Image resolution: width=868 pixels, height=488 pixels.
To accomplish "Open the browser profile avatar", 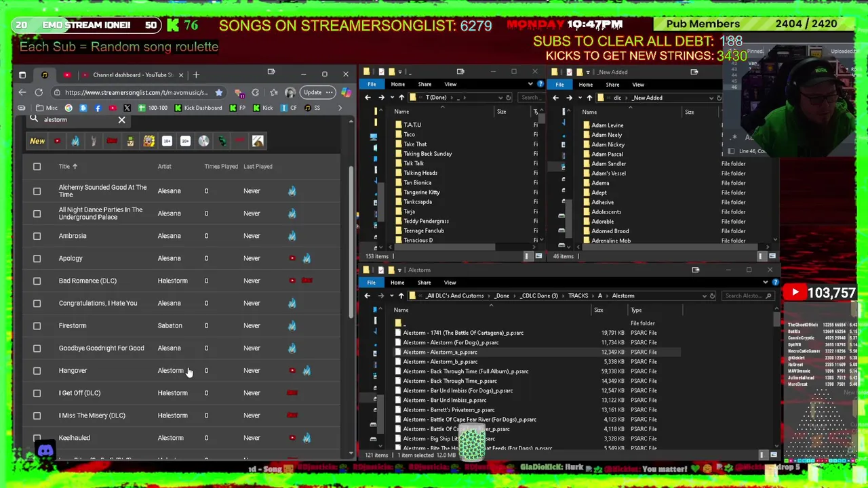I will (x=290, y=92).
